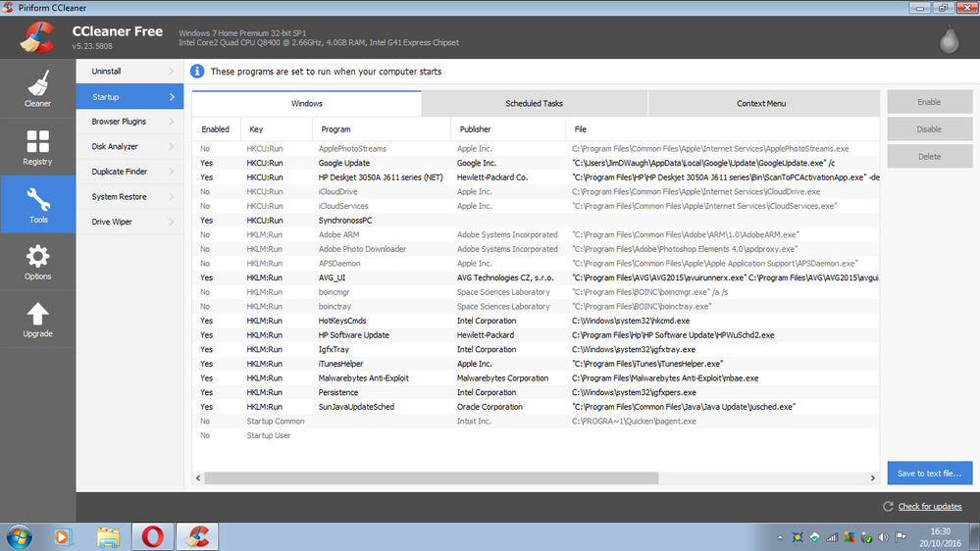Viewport: 980px width, 551px height.
Task: Select the AVG_UI entry
Action: coord(536,278)
